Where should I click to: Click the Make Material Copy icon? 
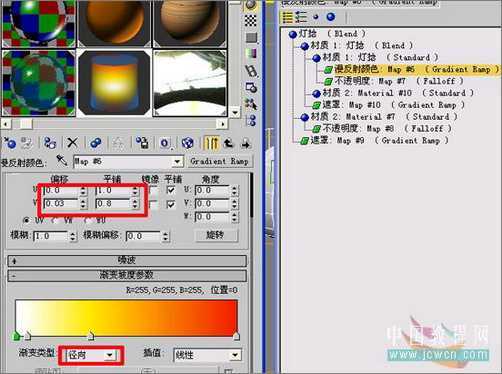click(96, 143)
